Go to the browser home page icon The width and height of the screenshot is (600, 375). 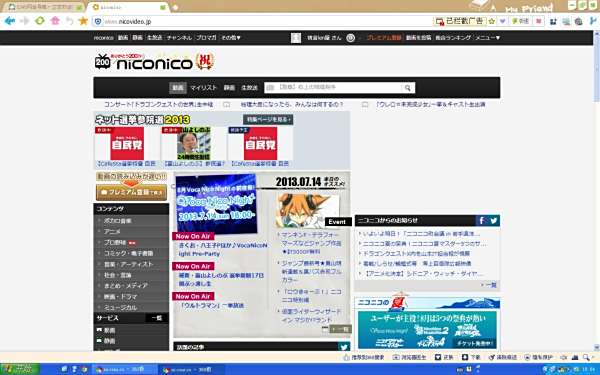pos(55,21)
